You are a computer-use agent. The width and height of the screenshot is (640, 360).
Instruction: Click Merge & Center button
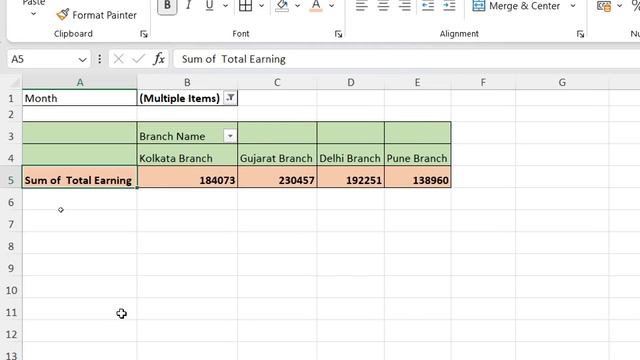516,6
